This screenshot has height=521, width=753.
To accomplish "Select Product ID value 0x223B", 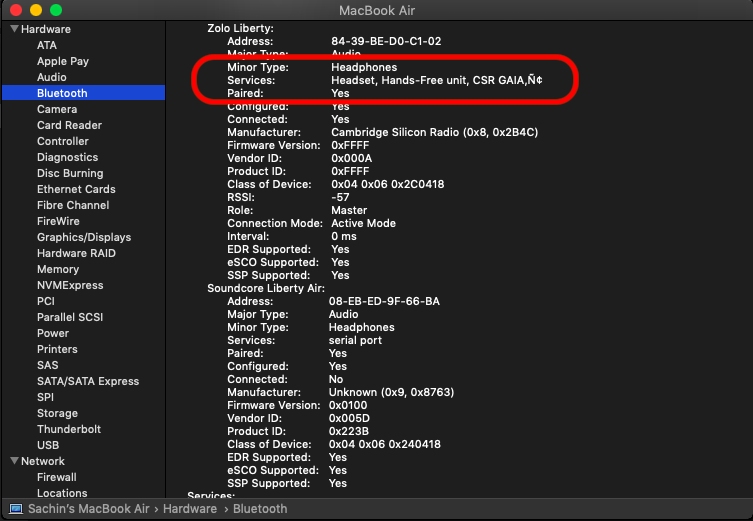I will [x=349, y=431].
